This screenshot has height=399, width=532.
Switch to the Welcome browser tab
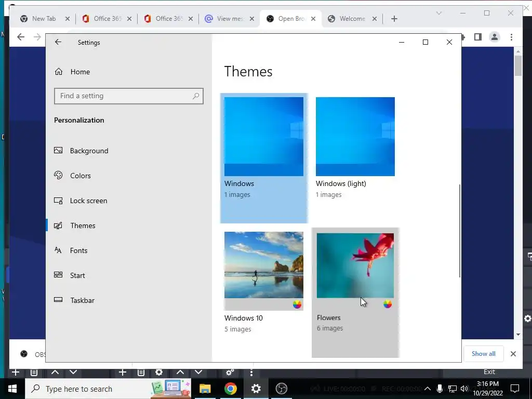pyautogui.click(x=352, y=19)
